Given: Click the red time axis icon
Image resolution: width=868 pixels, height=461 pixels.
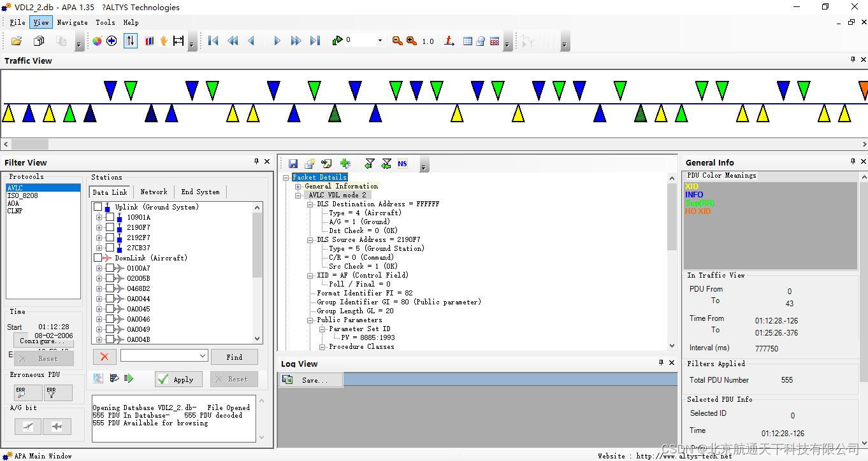Looking at the screenshot, I should click(449, 41).
